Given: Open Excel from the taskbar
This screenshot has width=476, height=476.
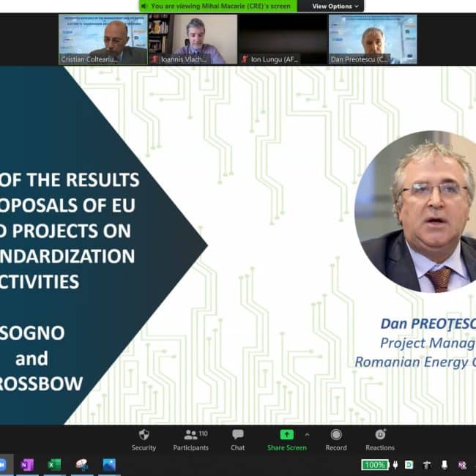Looking at the screenshot, I should click(x=54, y=465).
